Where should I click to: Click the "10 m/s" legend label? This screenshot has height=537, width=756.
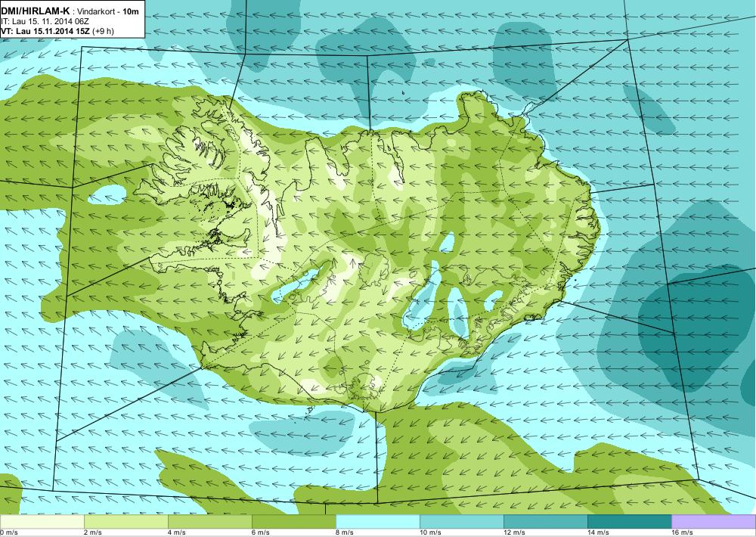coord(430,532)
